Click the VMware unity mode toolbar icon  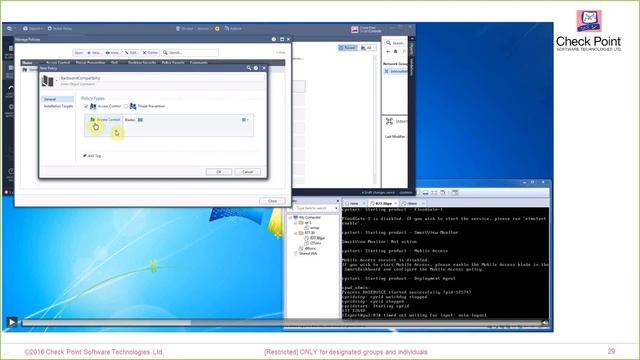pyautogui.click(x=442, y=193)
